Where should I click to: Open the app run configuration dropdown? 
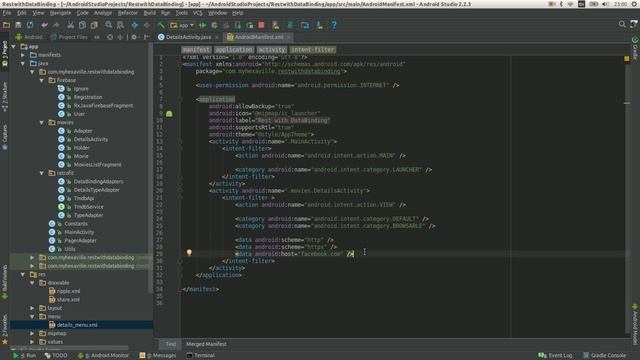point(182,25)
